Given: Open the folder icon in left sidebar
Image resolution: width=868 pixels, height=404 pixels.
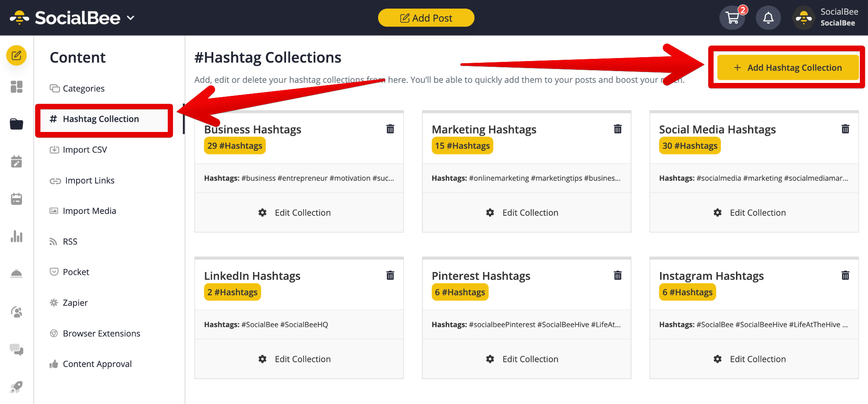Looking at the screenshot, I should 16,124.
